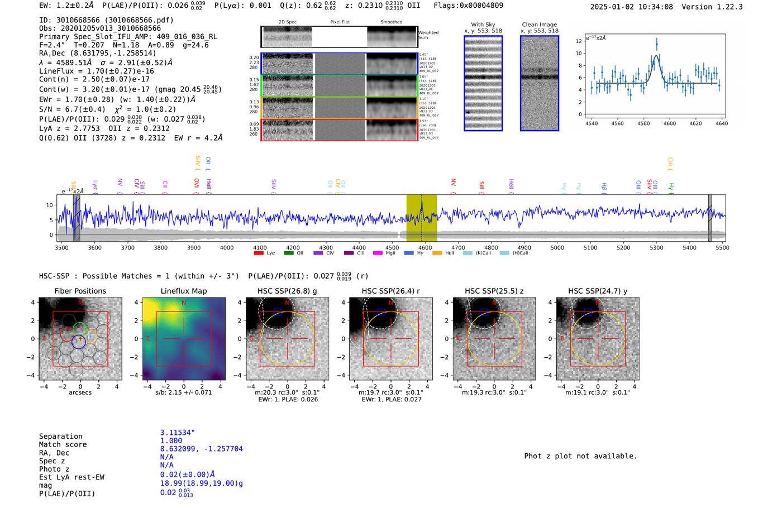Open the HSC SSP(26.4) r cutout
The image size is (782, 532).
[391, 339]
